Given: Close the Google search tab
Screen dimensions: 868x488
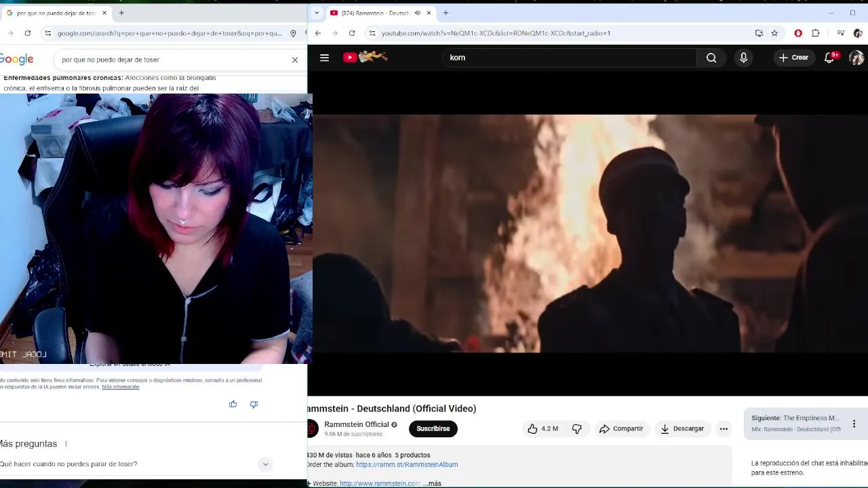Looking at the screenshot, I should (104, 13).
